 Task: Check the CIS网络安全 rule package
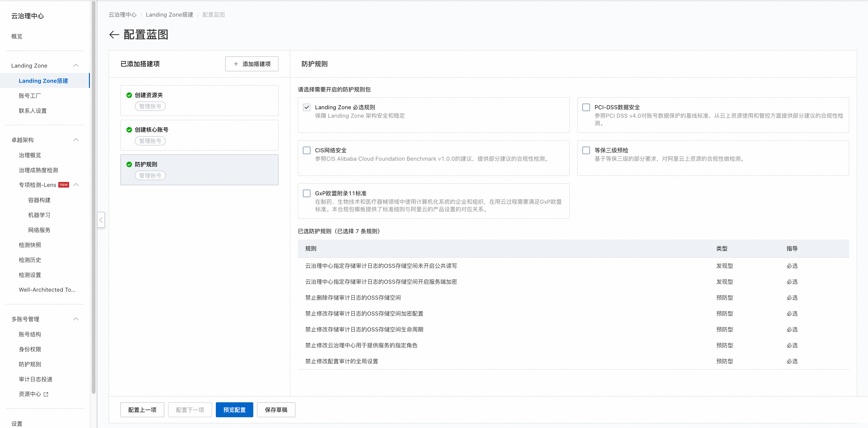coord(306,151)
